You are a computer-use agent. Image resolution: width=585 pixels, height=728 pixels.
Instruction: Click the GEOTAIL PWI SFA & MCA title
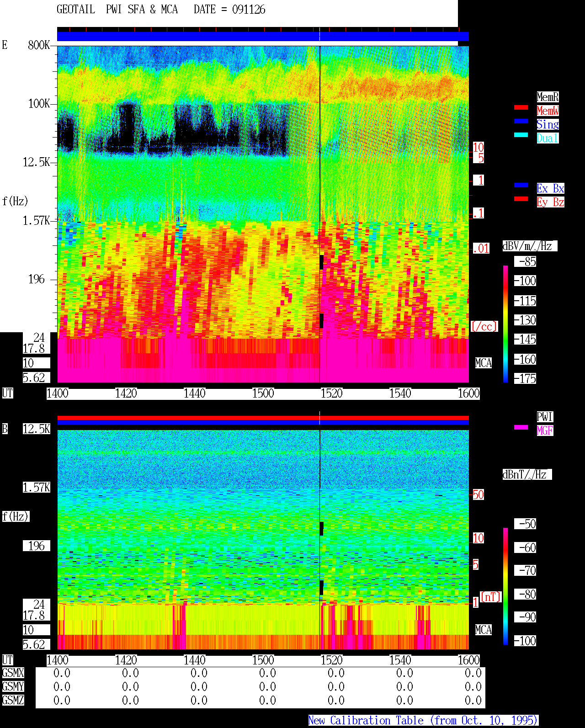[117, 10]
